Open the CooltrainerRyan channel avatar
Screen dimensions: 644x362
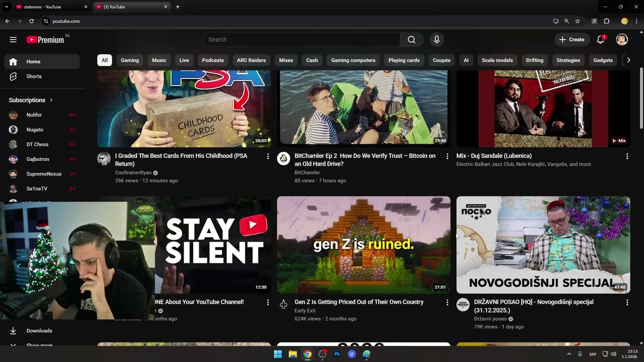[104, 158]
